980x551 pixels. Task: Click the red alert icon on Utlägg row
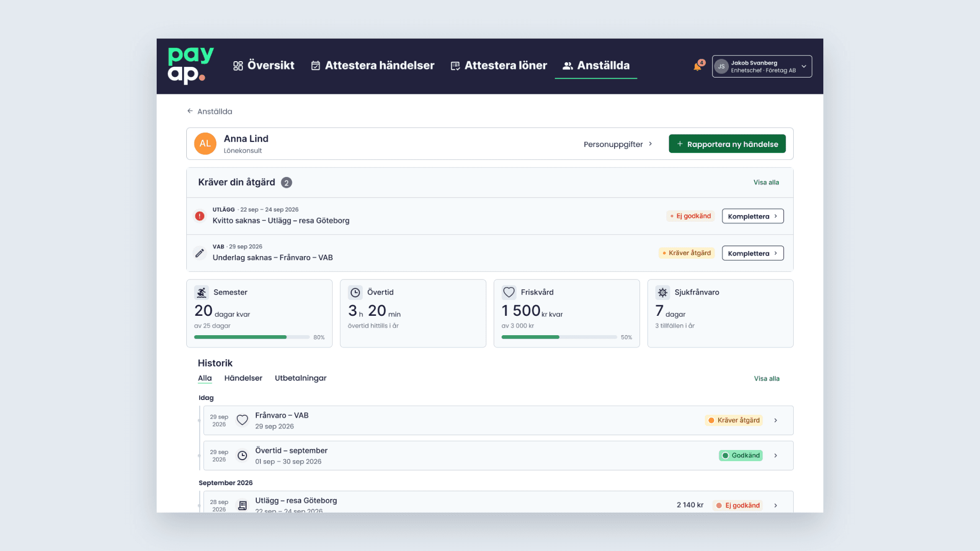(200, 216)
